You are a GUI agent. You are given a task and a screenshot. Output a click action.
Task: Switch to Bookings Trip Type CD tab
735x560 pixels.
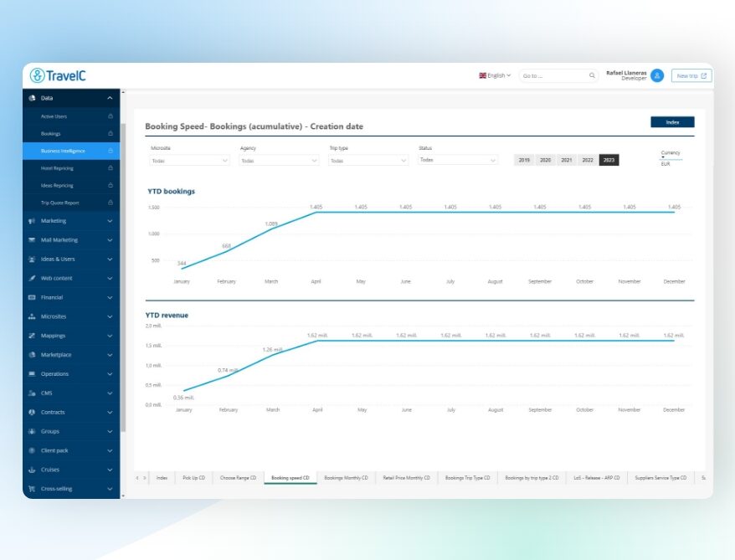point(467,478)
